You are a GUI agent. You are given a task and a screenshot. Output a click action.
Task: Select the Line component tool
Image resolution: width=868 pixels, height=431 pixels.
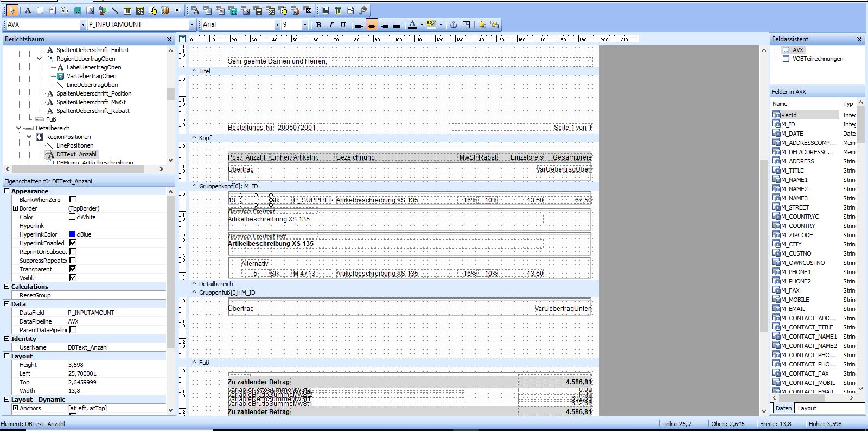pyautogui.click(x=115, y=10)
